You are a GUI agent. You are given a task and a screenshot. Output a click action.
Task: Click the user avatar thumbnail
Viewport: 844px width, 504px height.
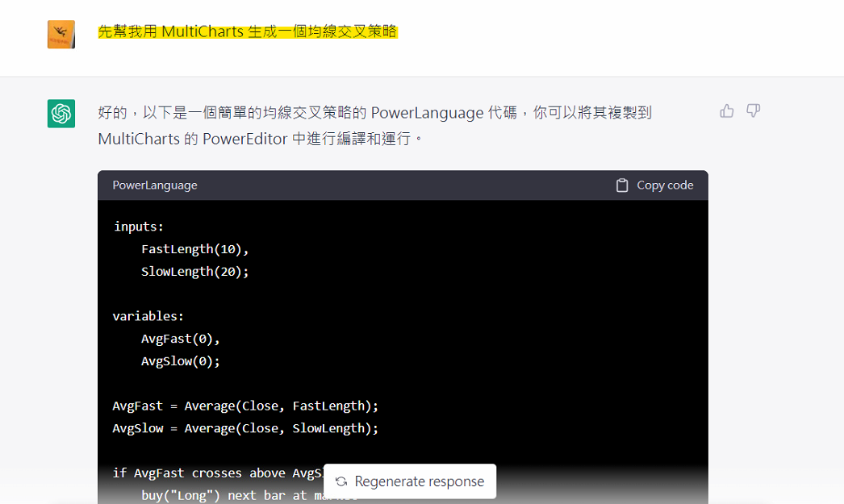[x=61, y=35]
